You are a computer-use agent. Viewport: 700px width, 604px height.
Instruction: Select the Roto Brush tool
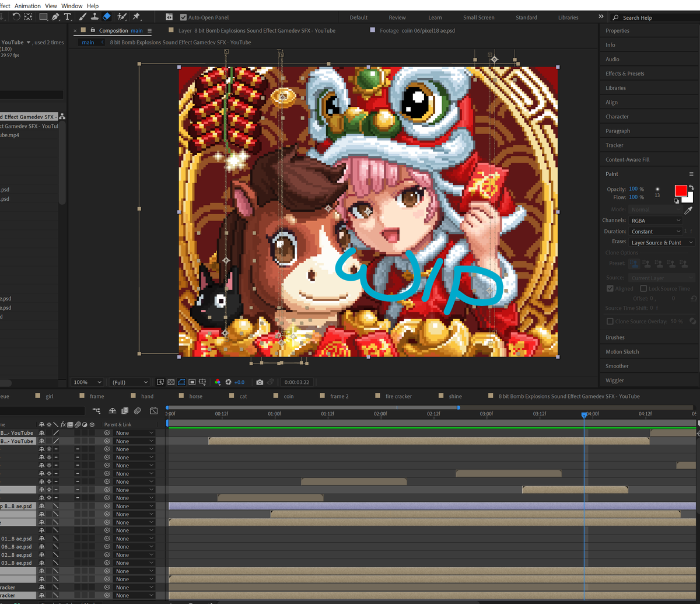tap(123, 17)
